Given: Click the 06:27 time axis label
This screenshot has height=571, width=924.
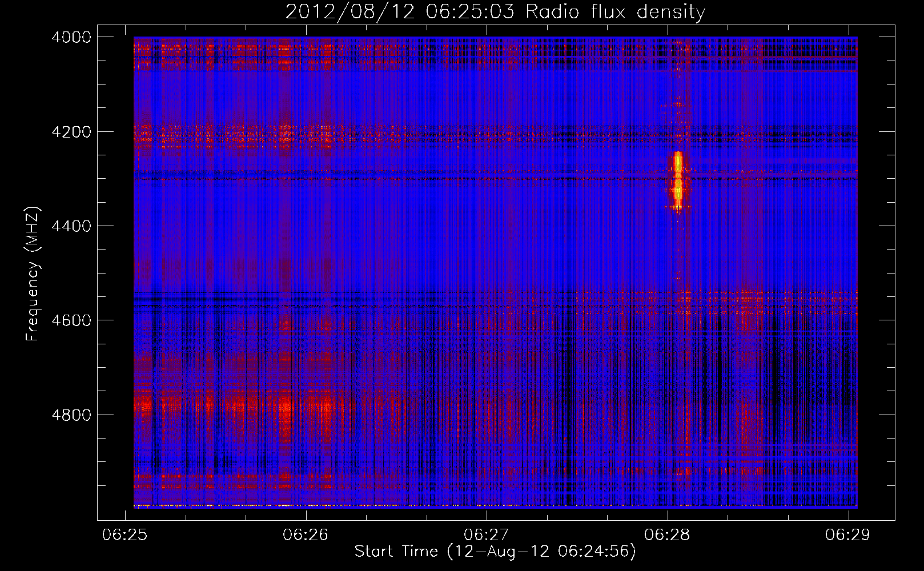Looking at the screenshot, I should click(x=487, y=534).
